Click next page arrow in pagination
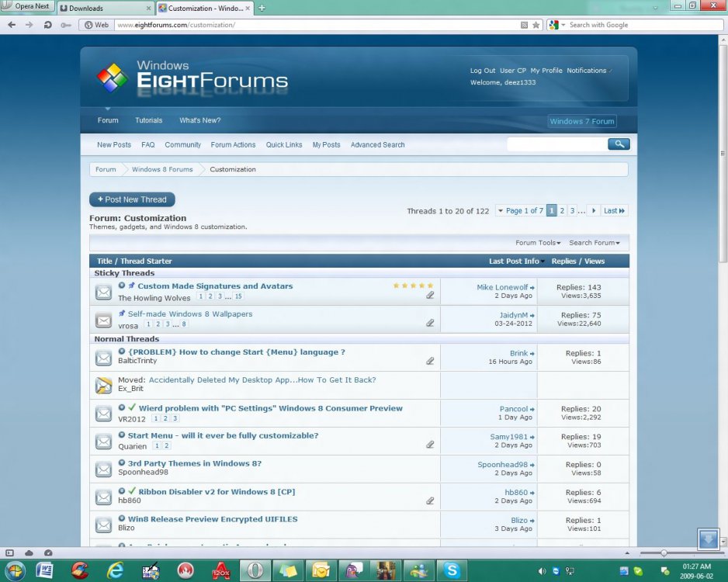 coord(594,211)
